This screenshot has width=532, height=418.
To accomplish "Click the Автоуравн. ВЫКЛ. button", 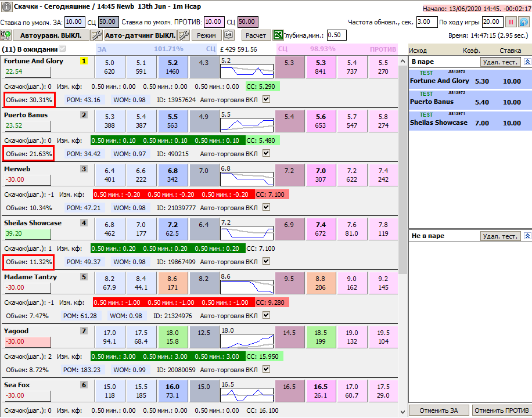I will [x=51, y=35].
